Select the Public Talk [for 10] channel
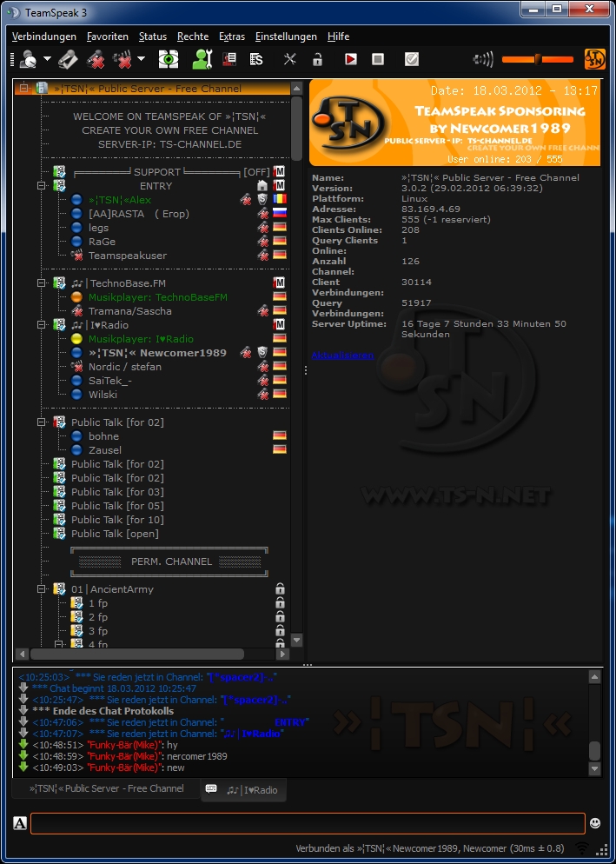This screenshot has height=864, width=616. pos(117,519)
